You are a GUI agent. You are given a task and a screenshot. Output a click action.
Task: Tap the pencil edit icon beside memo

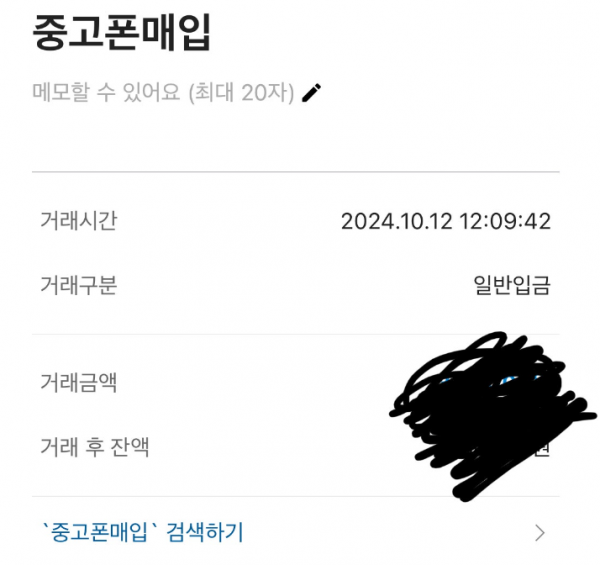pos(311,93)
